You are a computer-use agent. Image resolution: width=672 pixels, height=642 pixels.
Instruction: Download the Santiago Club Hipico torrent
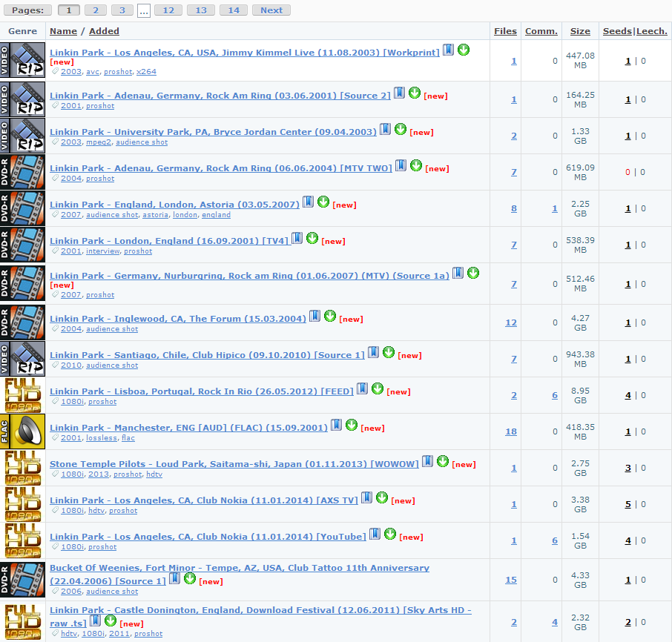point(389,353)
